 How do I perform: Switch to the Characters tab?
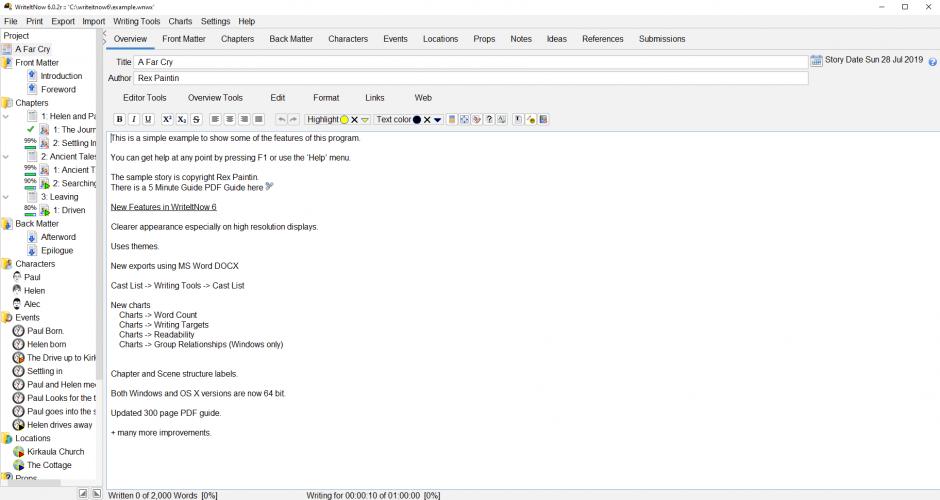(348, 39)
